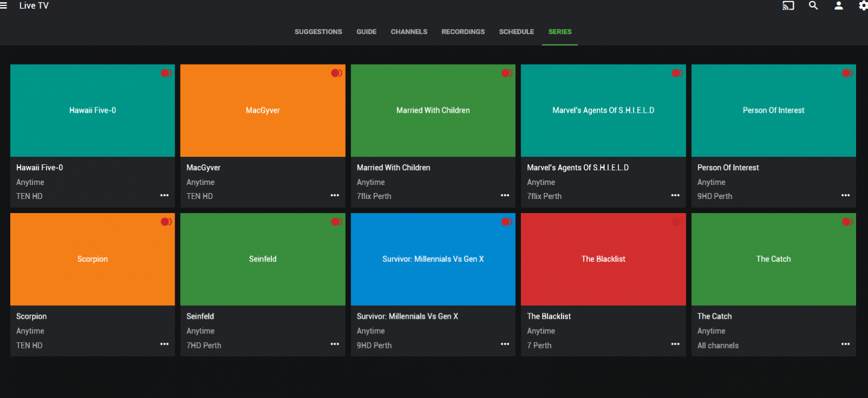Click recording indicator on Marvel's Agents Of S.H.I.E.L.D

tap(677, 73)
